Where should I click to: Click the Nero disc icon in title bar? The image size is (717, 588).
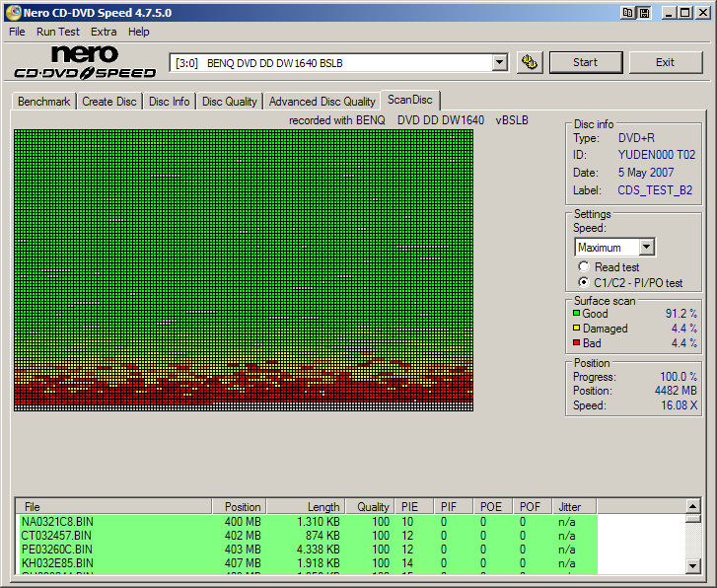(x=13, y=13)
